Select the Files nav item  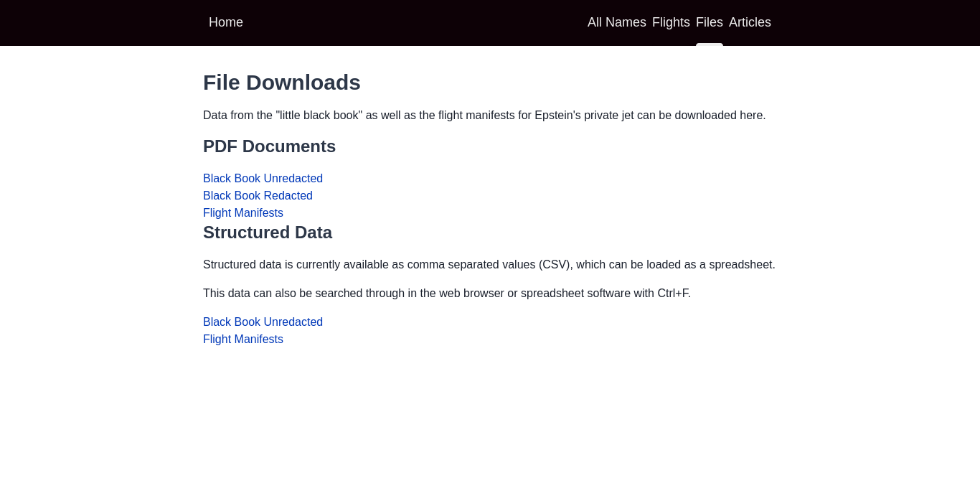pos(710,22)
